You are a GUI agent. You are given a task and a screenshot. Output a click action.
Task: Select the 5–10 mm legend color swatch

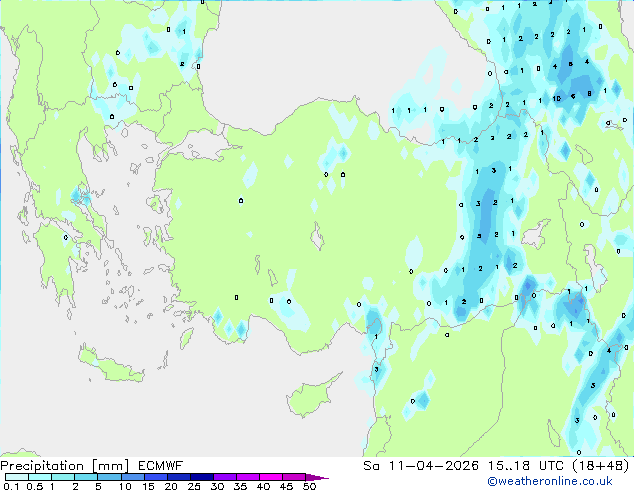coord(109,477)
